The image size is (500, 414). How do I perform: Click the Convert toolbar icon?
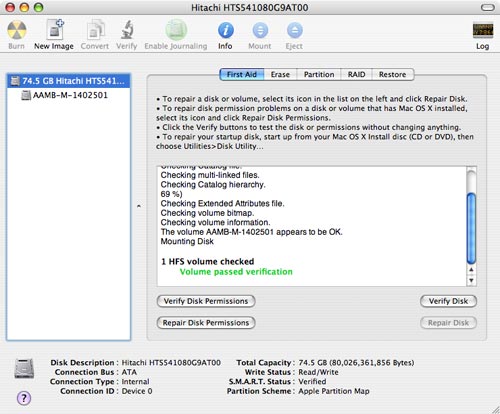click(95, 30)
